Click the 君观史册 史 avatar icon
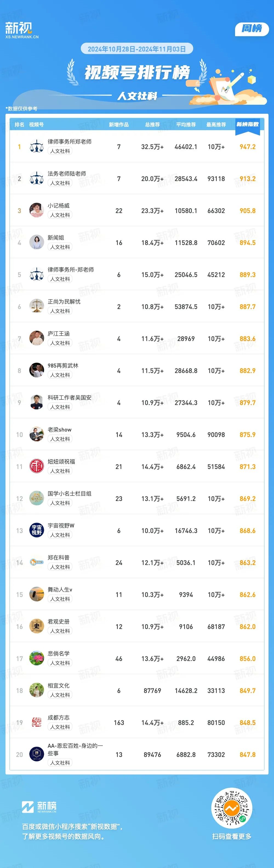The height and width of the screenshot is (868, 274). click(x=36, y=627)
